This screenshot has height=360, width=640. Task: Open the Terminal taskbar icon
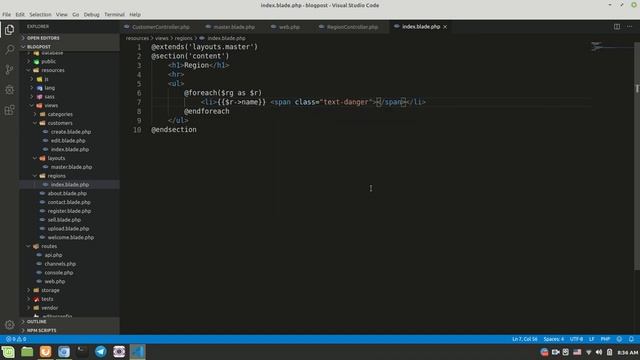(x=82, y=351)
